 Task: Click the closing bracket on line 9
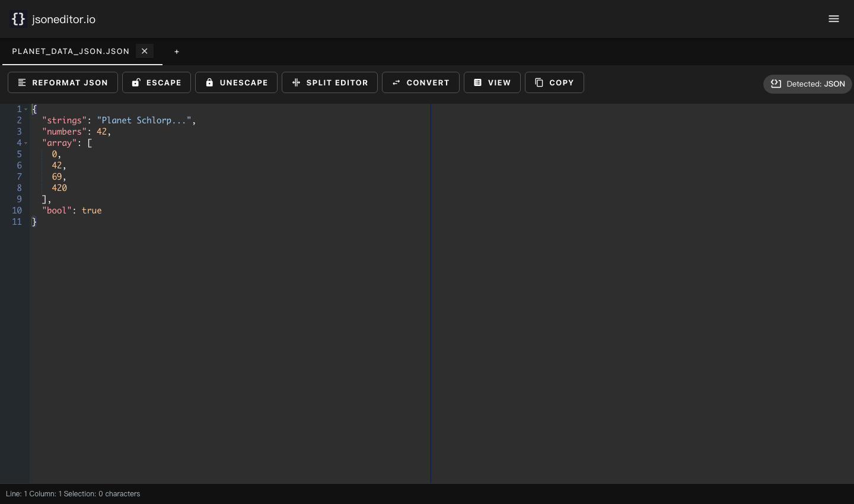[44, 199]
